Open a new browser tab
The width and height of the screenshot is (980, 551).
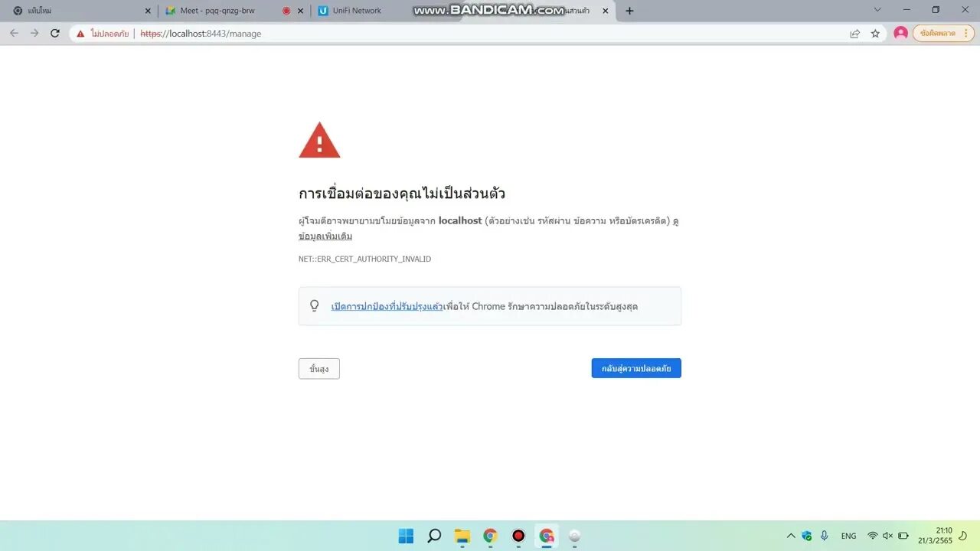click(629, 11)
